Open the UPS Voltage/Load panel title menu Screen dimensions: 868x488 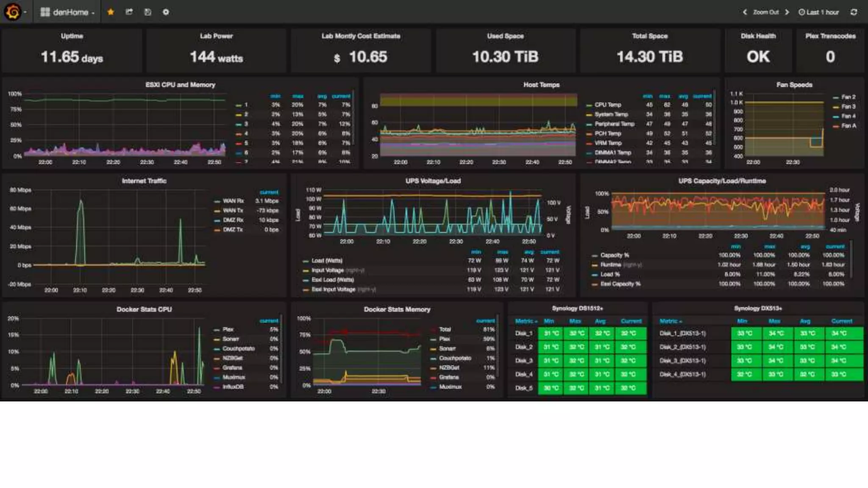pyautogui.click(x=433, y=181)
